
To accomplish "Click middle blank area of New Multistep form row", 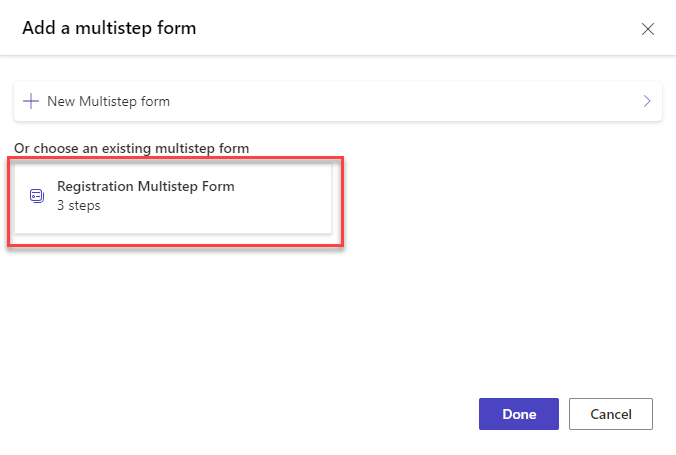I will point(400,101).
